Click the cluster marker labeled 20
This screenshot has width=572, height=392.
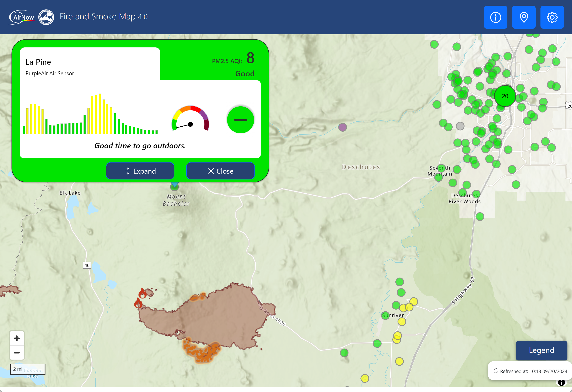point(505,96)
